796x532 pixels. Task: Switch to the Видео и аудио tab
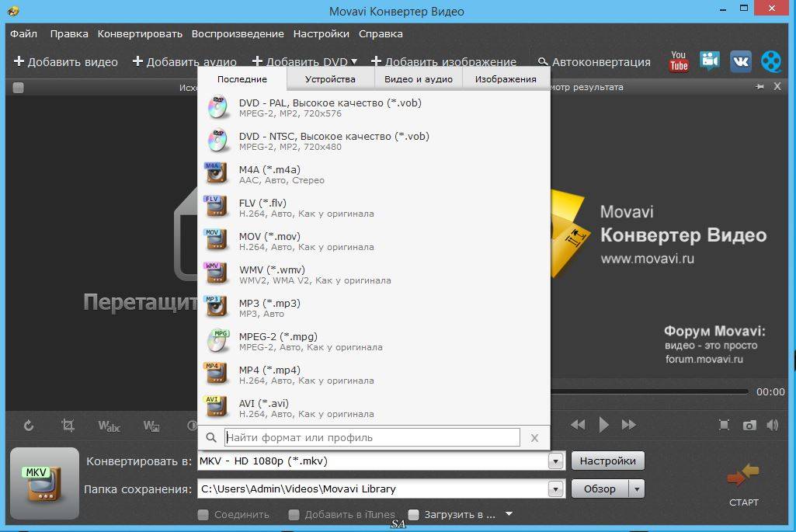point(419,79)
